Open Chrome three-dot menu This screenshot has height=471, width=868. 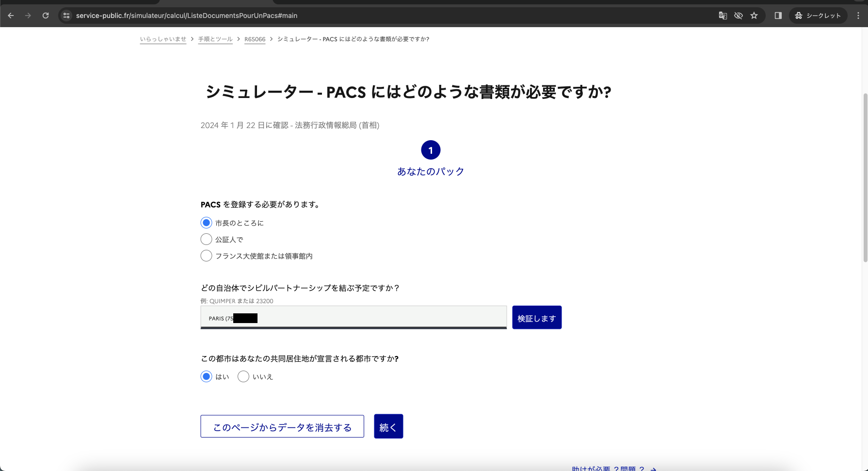click(858, 16)
